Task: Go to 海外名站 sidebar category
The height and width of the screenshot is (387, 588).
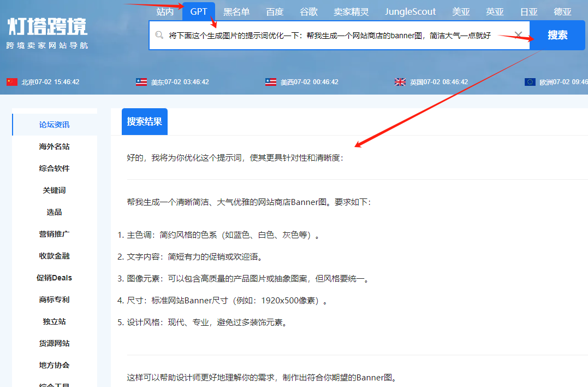Action: click(x=54, y=146)
